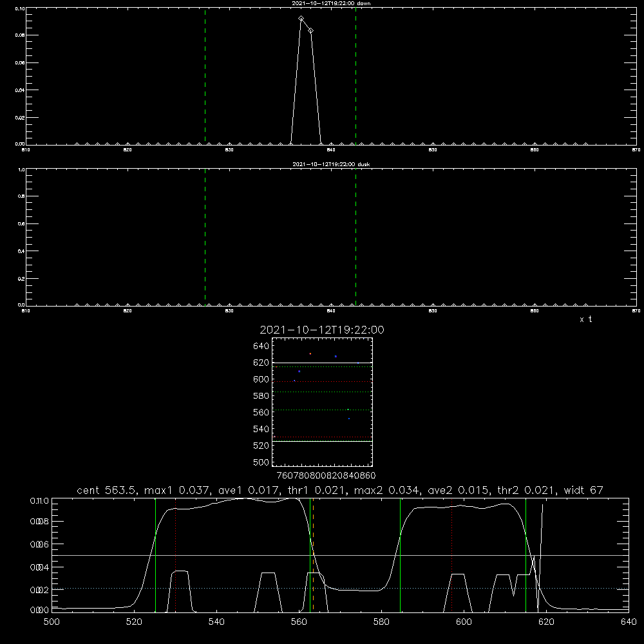The image size is (644, 644).
Task: Click the second, lower diamond marker on dawn peak
Action: (311, 31)
